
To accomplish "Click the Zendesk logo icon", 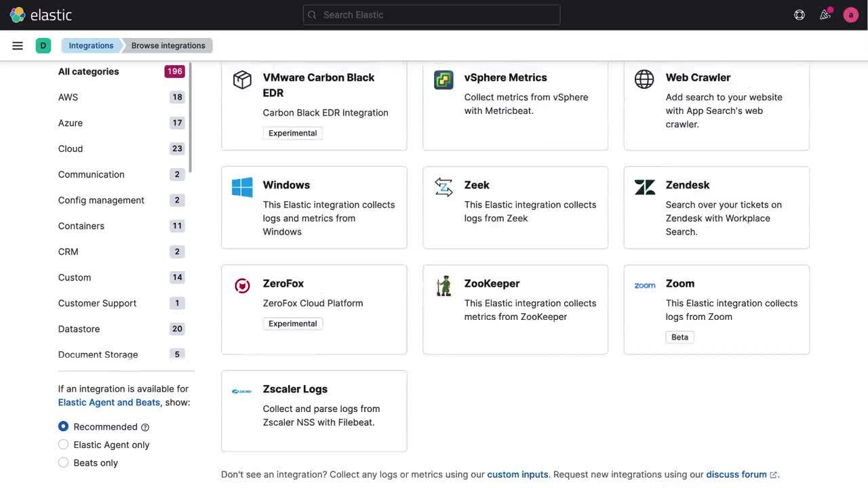I will pyautogui.click(x=645, y=187).
